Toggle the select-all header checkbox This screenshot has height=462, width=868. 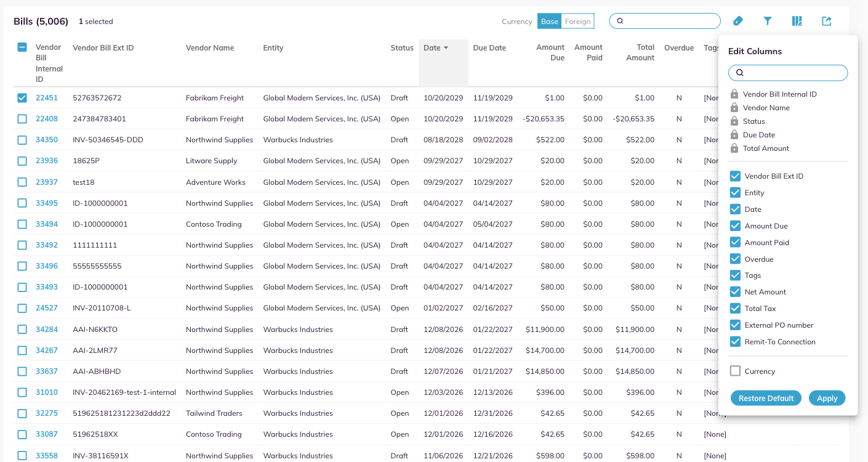[x=22, y=47]
